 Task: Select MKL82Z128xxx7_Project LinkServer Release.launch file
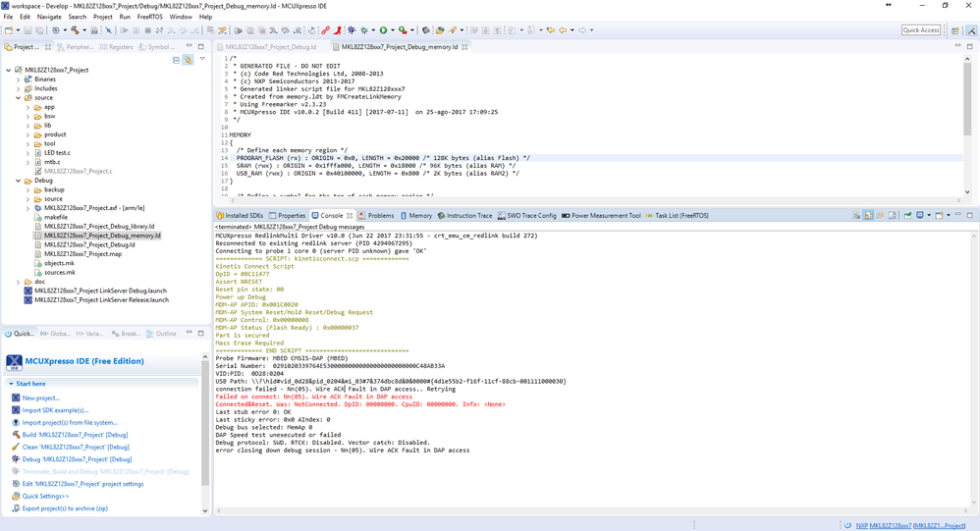coord(101,300)
